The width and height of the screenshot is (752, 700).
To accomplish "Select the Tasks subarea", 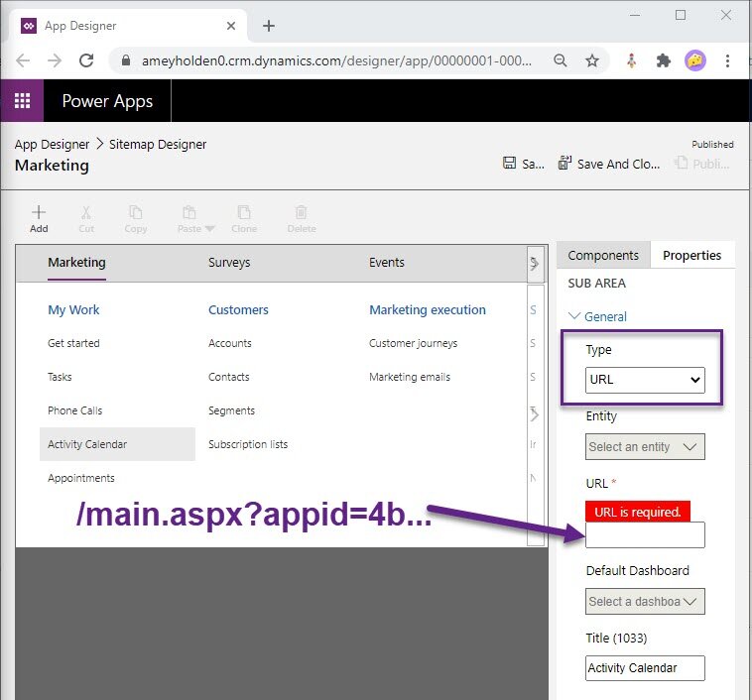I will 60,377.
